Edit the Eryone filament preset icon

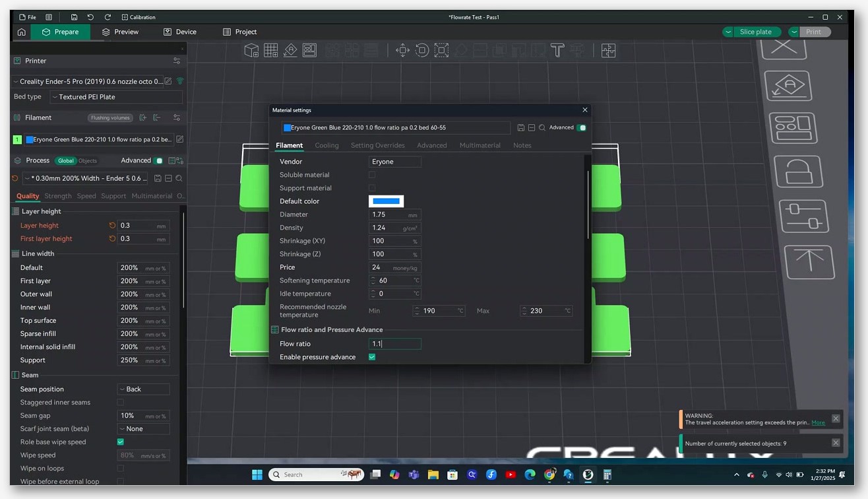179,139
